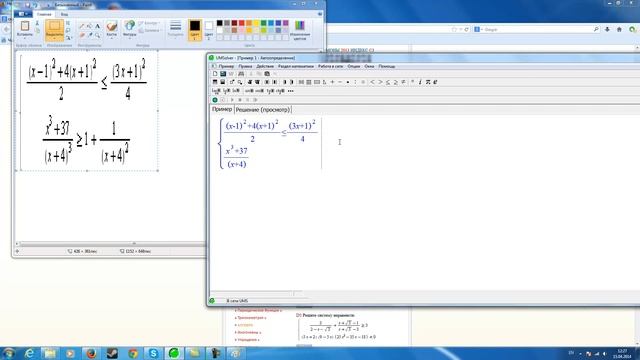Open Internet Explorer from taskbar
This screenshot has width=640, height=360.
pyautogui.click(x=29, y=353)
